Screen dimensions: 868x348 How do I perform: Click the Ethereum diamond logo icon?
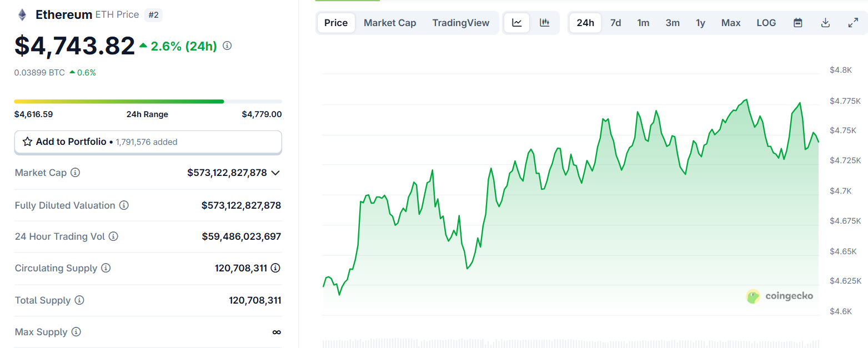(22, 15)
